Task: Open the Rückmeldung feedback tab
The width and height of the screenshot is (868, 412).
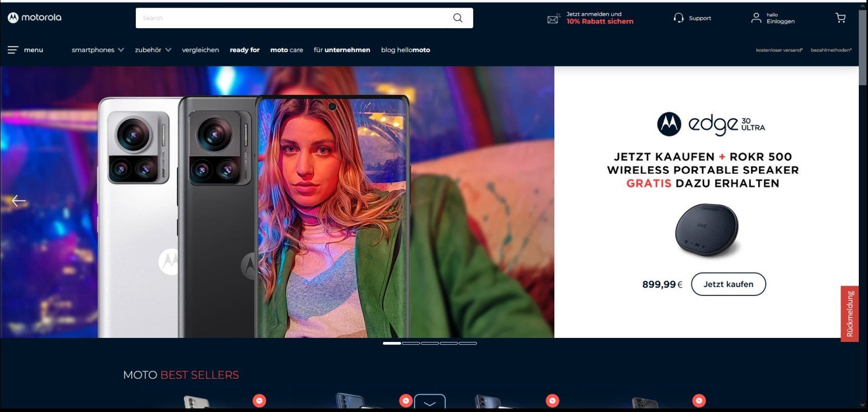Action: 850,313
